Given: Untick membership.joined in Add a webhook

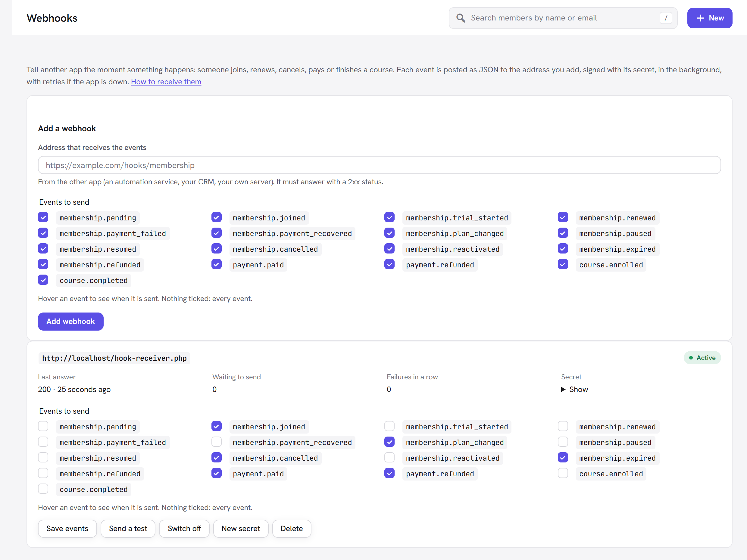Looking at the screenshot, I should 217,217.
